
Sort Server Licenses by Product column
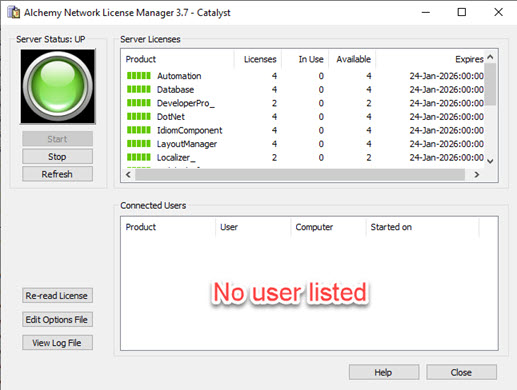click(x=177, y=59)
